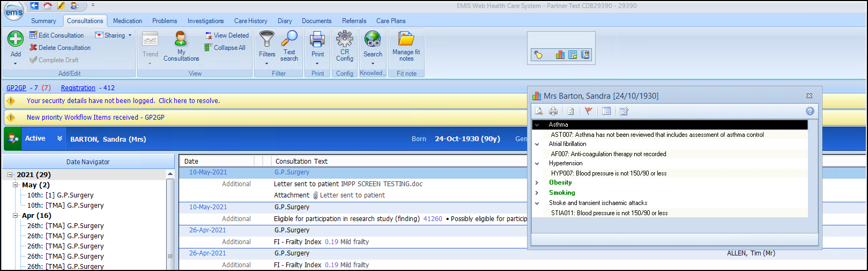Open the Text search magnifier tool
This screenshot has height=271, width=868.
[289, 46]
